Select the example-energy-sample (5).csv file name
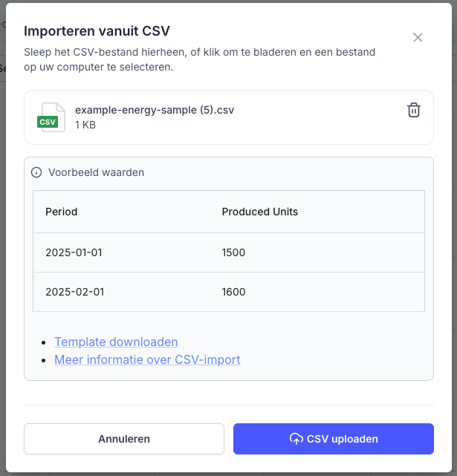457x476 pixels. click(x=155, y=110)
